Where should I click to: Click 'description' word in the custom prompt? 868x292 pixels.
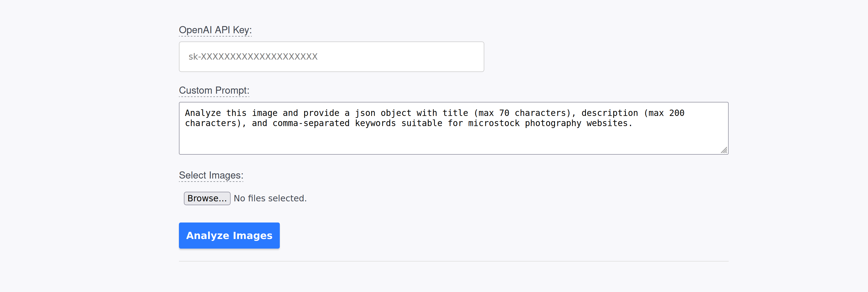609,113
